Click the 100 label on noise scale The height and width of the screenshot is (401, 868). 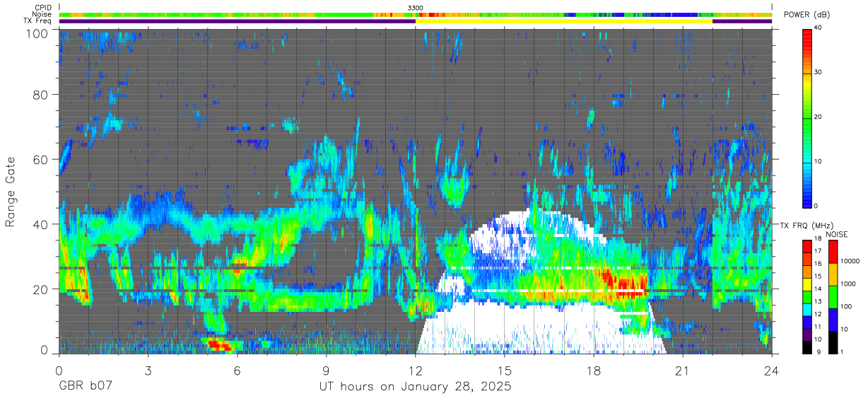846,307
